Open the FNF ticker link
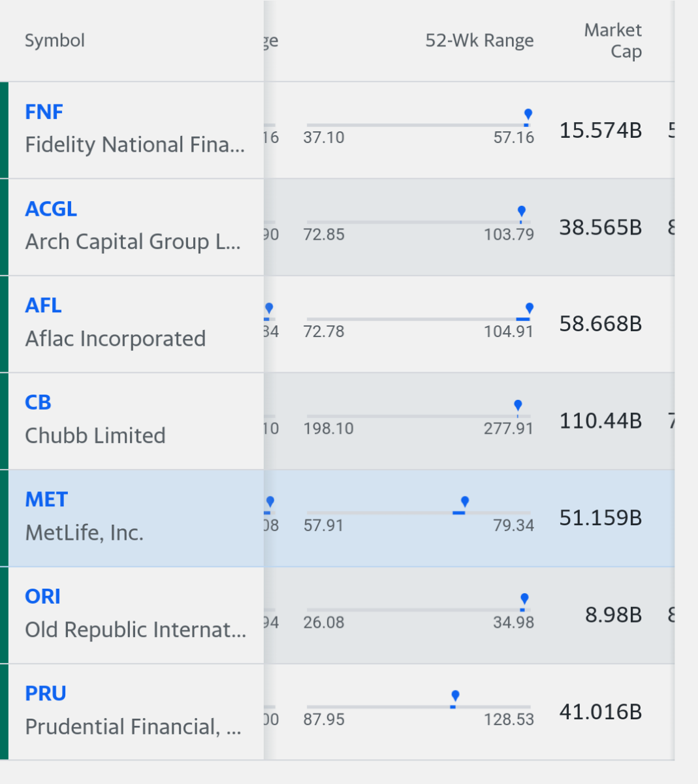The height and width of the screenshot is (784, 698). pyautogui.click(x=44, y=112)
